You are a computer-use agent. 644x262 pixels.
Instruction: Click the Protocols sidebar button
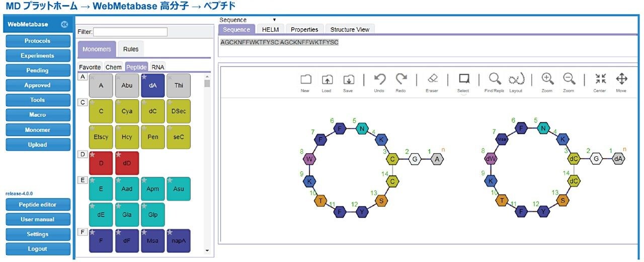37,41
